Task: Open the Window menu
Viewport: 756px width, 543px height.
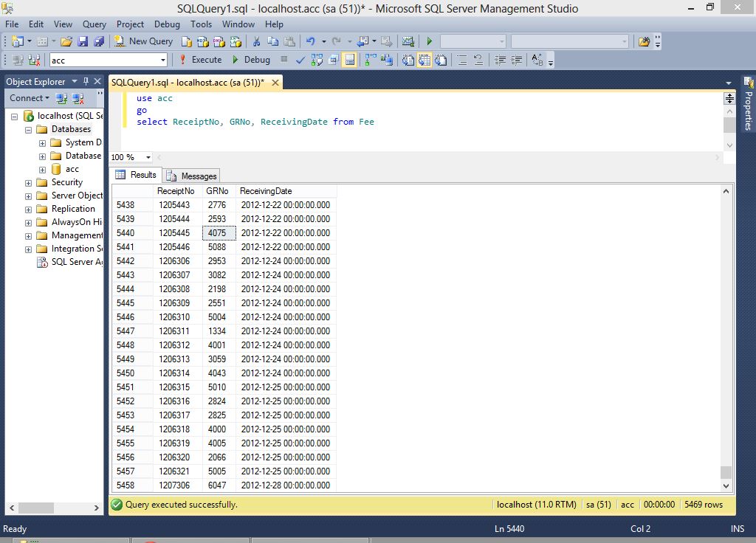Action: [238, 24]
